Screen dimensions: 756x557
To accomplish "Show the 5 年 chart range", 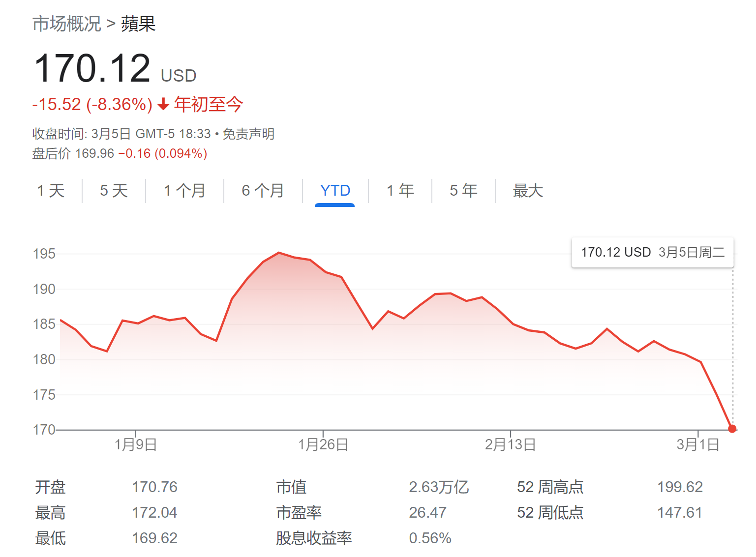I will tap(463, 191).
